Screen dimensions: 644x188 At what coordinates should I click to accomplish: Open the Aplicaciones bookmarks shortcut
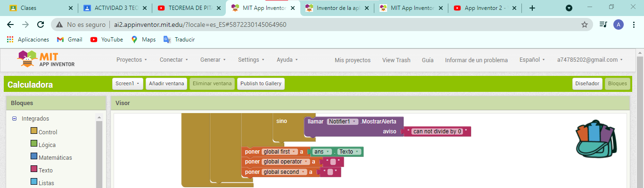pos(28,40)
